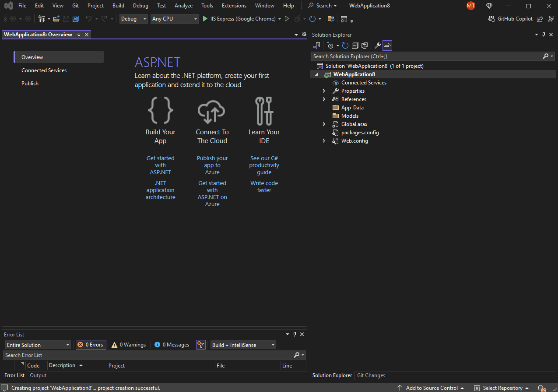Image resolution: width=558 pixels, height=392 pixels.
Task: Switch views icon in Solution Explorer toolbar
Action: (x=317, y=45)
